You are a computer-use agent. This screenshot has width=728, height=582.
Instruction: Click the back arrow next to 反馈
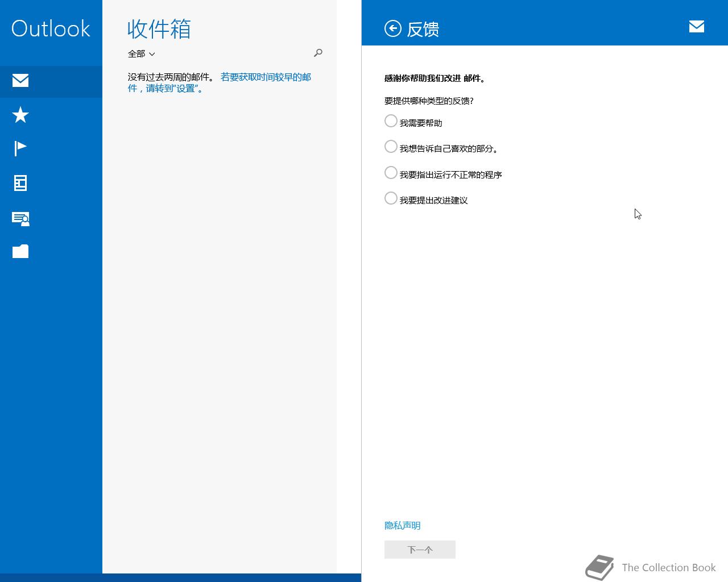click(393, 28)
